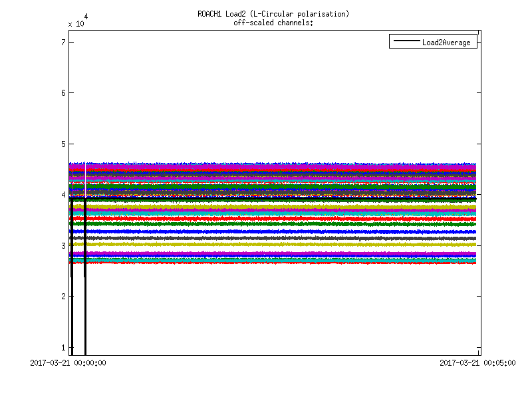The height and width of the screenshot is (399, 532).
Task: Click the y-axis tick label 1
Action: (x=63, y=347)
